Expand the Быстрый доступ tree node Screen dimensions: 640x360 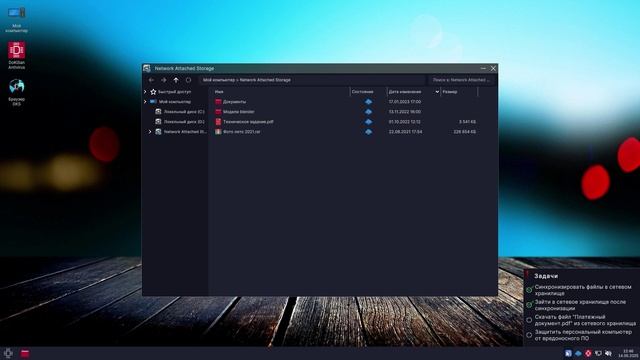click(x=145, y=92)
